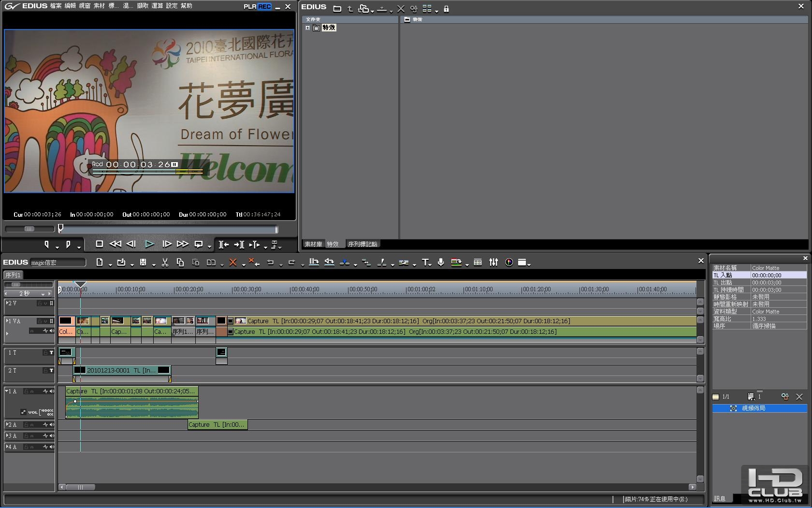Mute the 1 A audio track speaker
The image size is (812, 508).
52,391
